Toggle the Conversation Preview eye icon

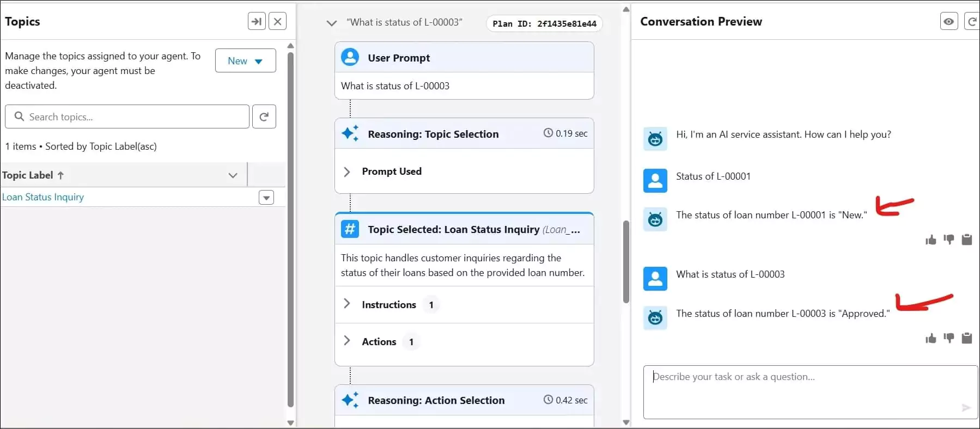949,21
